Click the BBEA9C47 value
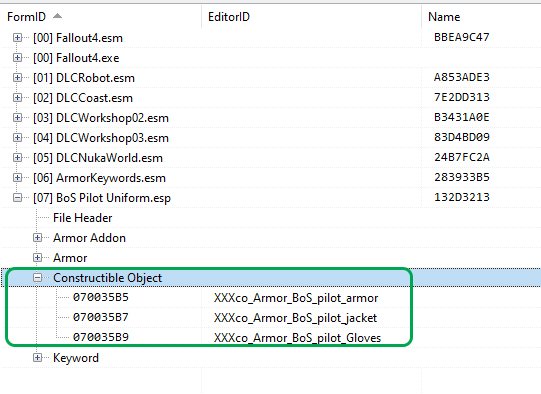 pos(462,37)
